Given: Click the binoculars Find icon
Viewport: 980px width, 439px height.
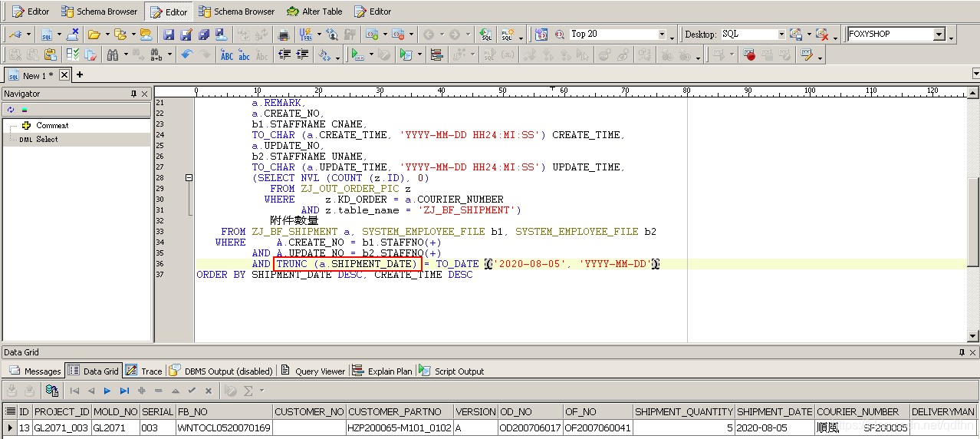Looking at the screenshot, I should [113, 54].
